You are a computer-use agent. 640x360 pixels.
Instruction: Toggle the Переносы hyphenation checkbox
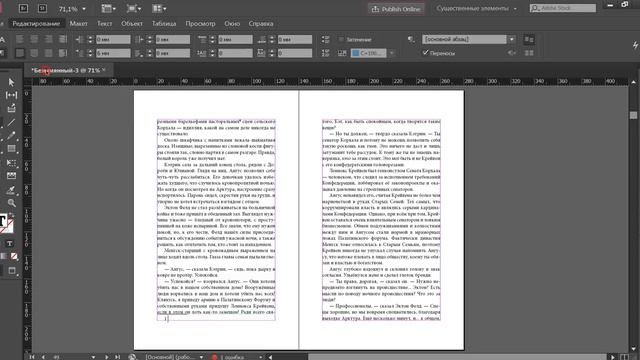tap(425, 53)
